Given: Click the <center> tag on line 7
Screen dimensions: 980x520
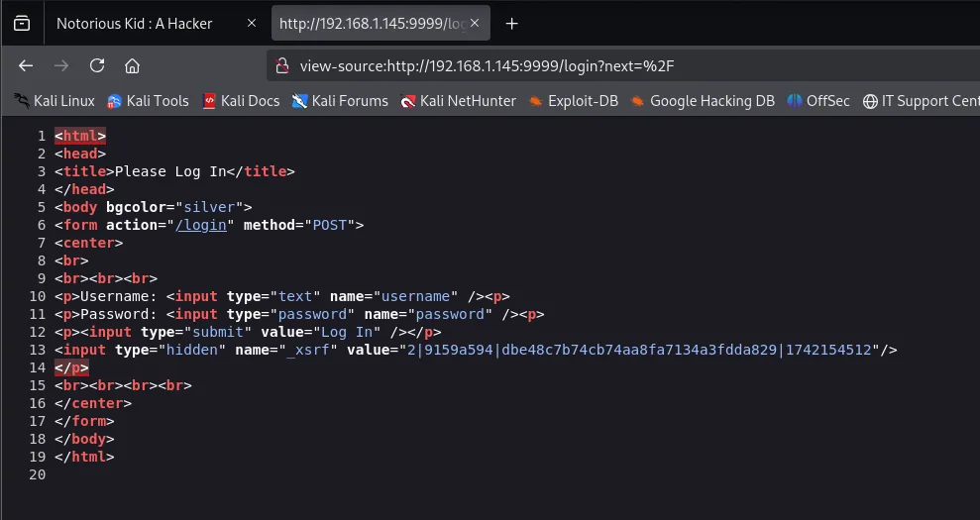Looking at the screenshot, I should pos(89,243).
